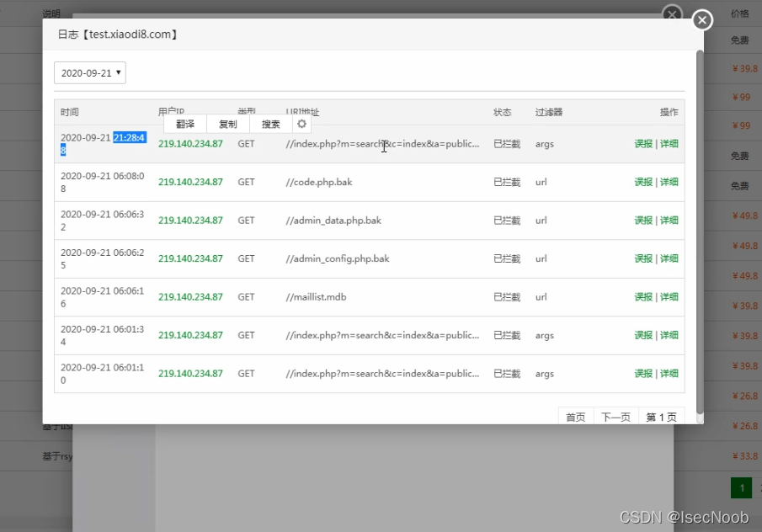Mark 误报 for the //code.php.bak row

[x=643, y=182]
